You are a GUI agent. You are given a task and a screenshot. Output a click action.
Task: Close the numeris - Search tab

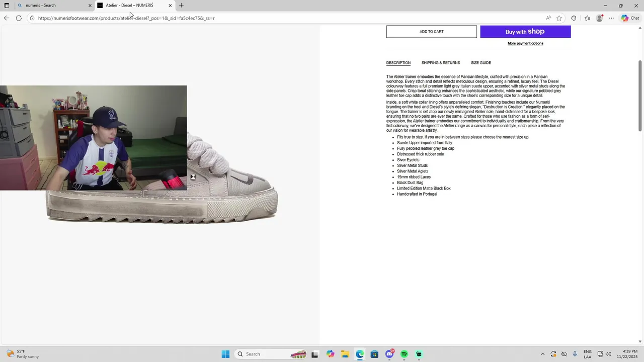tap(90, 6)
